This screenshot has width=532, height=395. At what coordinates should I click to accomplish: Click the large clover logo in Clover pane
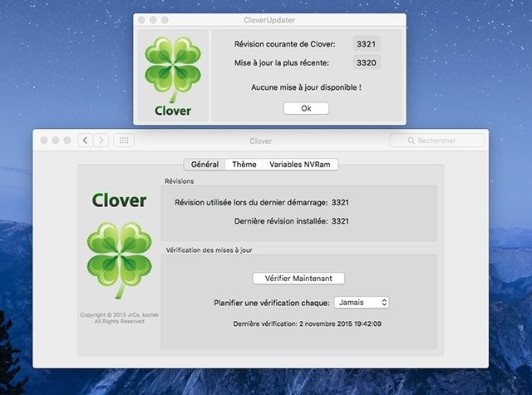(x=120, y=260)
